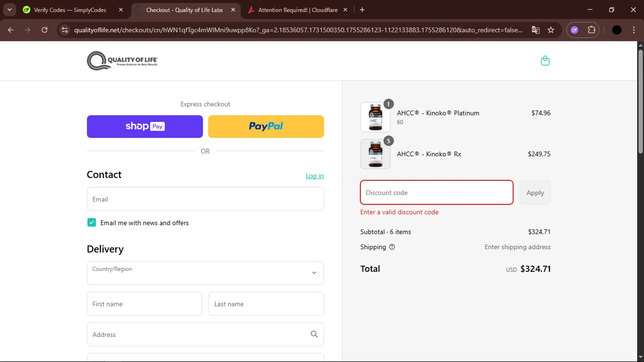Switch to Attention Required Cloudflare tab
644x362 pixels.
pos(298,10)
